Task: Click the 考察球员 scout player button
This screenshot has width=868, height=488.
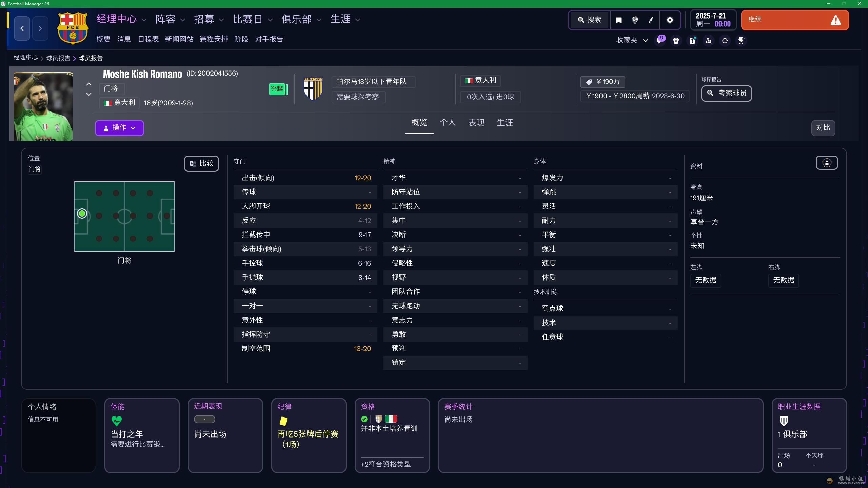Action: [x=726, y=93]
